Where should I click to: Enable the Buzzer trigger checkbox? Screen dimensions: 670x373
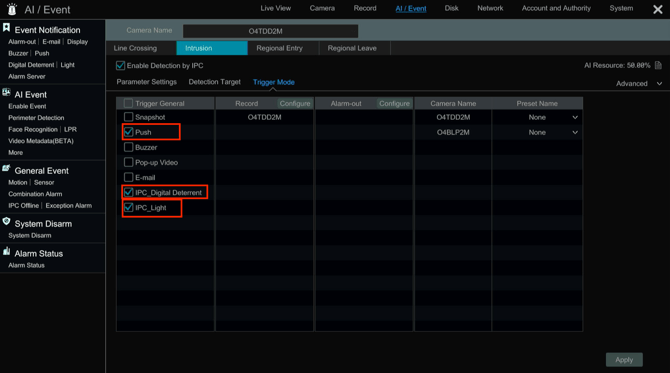click(x=128, y=147)
